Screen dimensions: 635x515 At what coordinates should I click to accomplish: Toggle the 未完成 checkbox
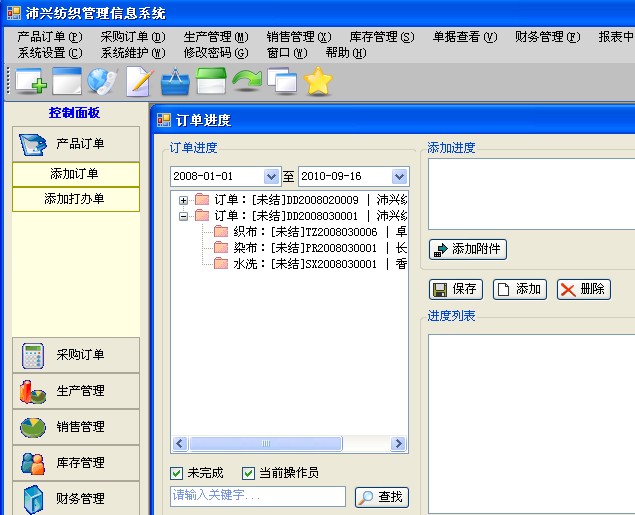pos(177,473)
